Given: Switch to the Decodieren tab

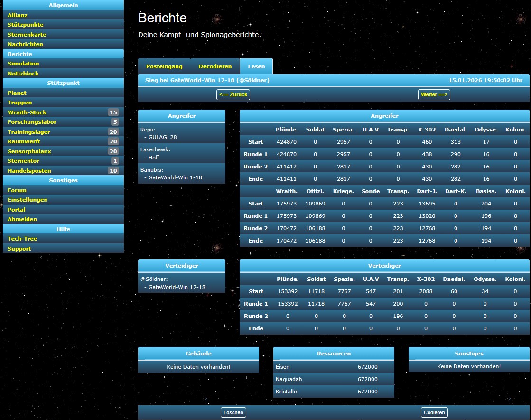Looking at the screenshot, I should point(215,66).
